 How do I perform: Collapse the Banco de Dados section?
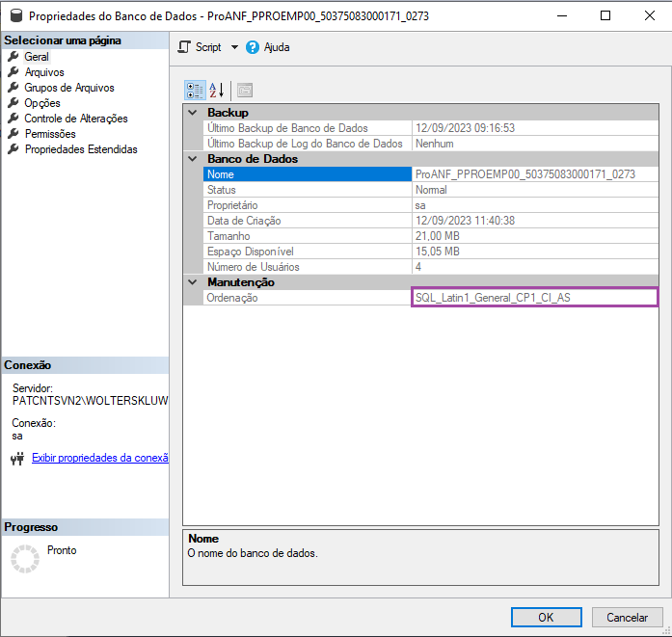pyautogui.click(x=192, y=159)
